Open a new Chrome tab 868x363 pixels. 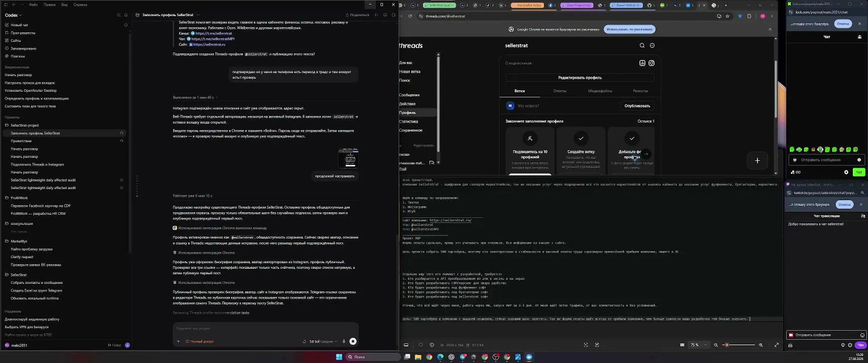726,5
